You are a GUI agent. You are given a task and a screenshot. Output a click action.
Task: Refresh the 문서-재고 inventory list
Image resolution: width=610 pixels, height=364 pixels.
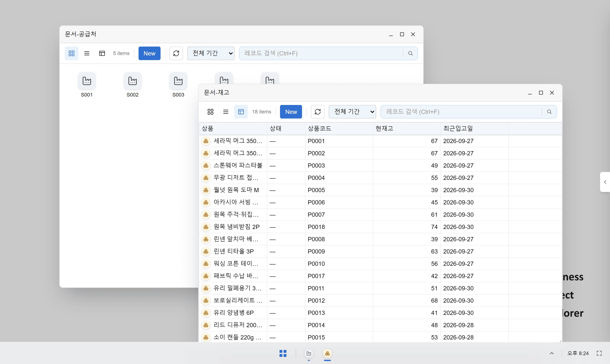pos(318,112)
